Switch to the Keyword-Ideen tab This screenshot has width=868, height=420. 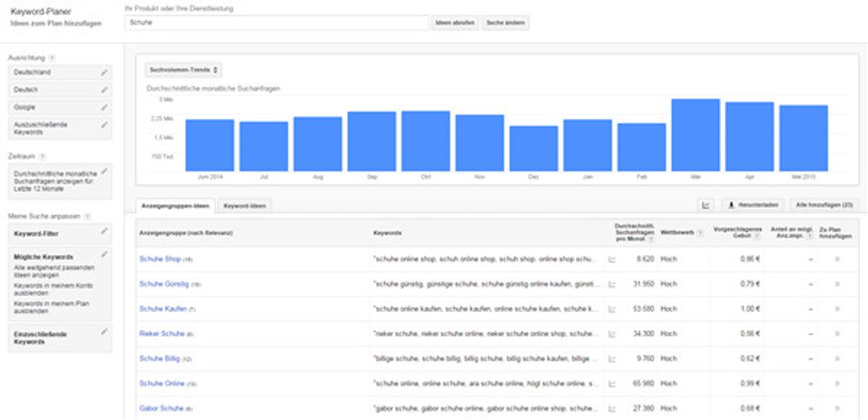pyautogui.click(x=244, y=206)
